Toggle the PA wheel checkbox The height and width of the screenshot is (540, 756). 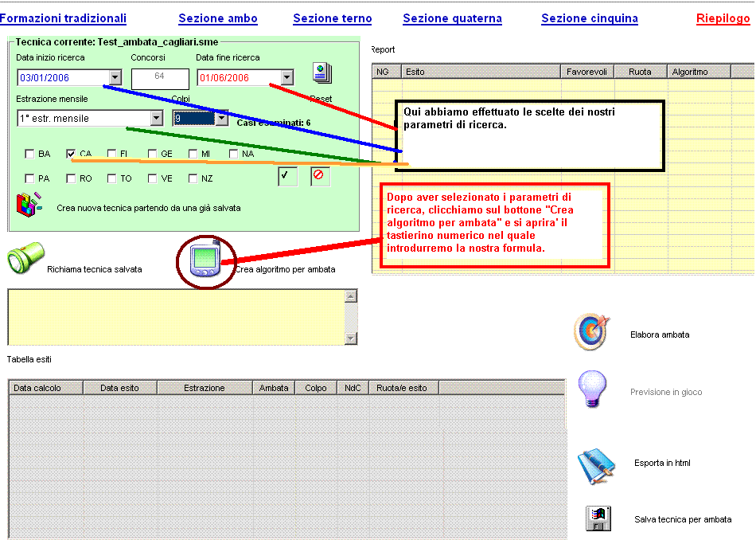tap(29, 178)
